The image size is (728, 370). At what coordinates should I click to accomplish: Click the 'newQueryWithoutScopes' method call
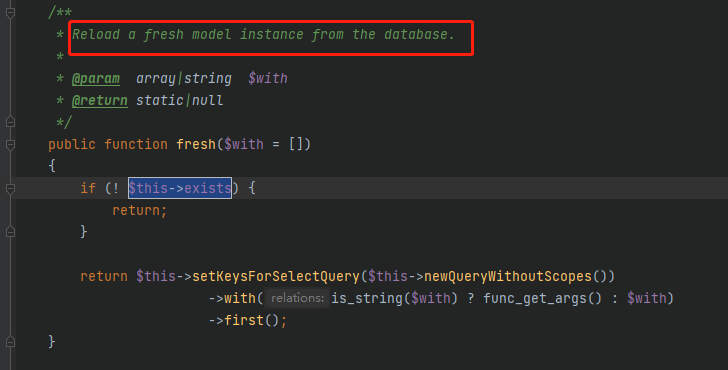pyautogui.click(x=508, y=276)
